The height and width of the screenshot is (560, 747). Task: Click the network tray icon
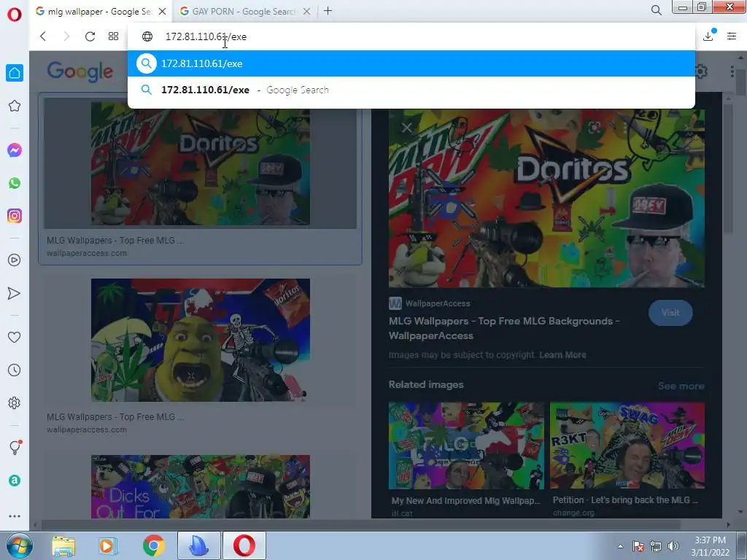(x=656, y=546)
